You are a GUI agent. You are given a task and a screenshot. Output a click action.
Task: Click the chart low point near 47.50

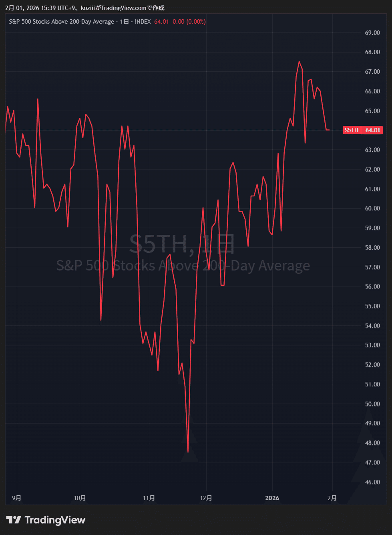187,452
